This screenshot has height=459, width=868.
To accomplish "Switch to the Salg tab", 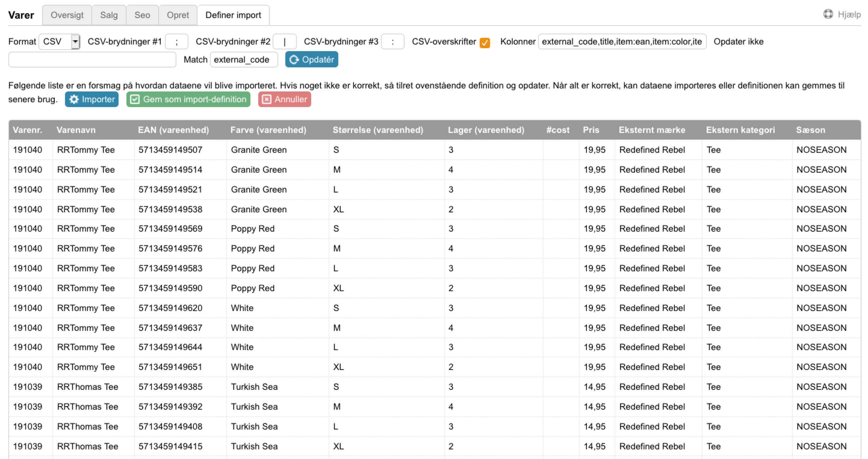I will 109,15.
